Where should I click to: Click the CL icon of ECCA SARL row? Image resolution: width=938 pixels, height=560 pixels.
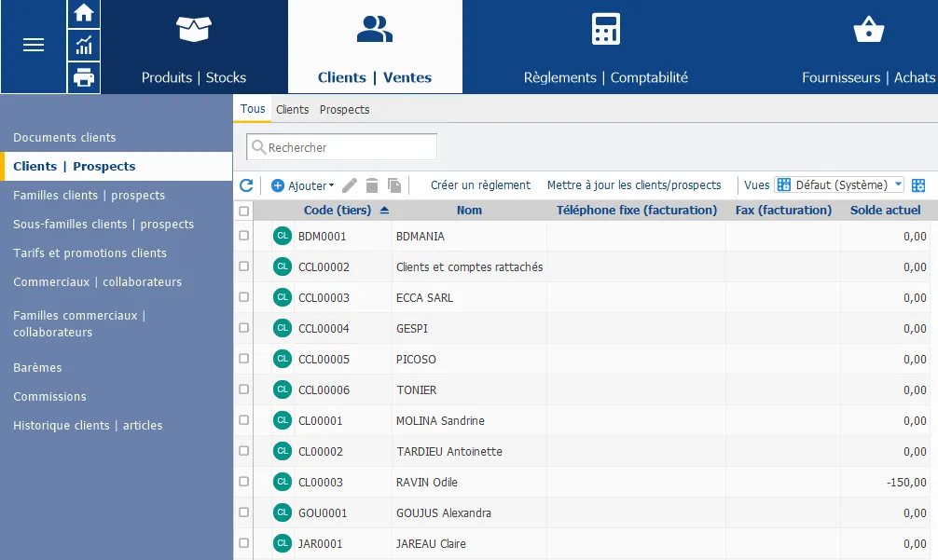click(x=283, y=297)
